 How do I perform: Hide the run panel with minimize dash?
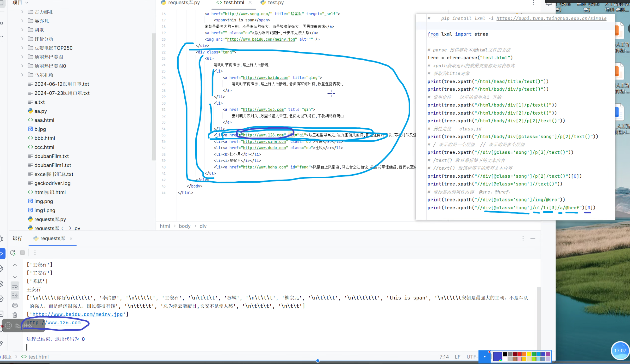[533, 238]
